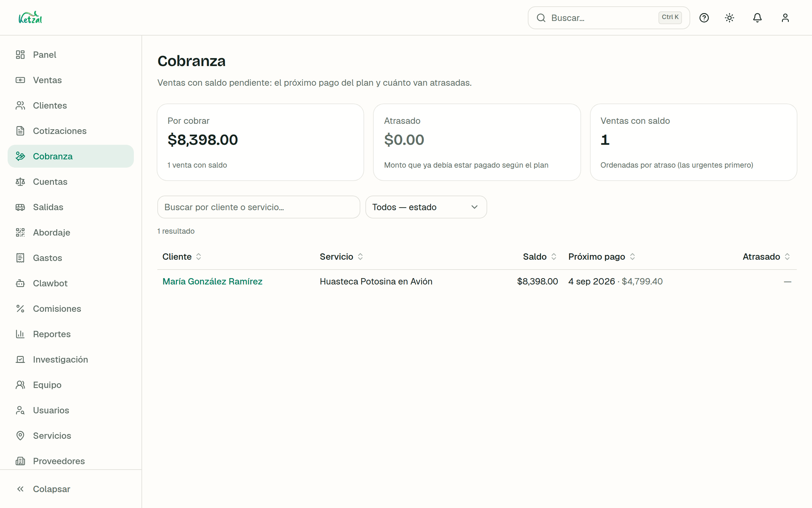Screen dimensions: 812x508
Task: Go to Cotizaciones menu item
Action: (70, 131)
